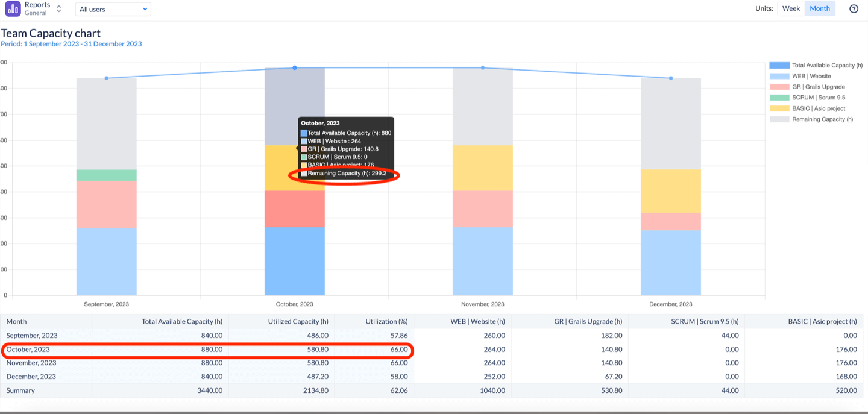
Task: Click the SCRUM | Scrum 9.5 legend swatch
Action: pos(779,98)
